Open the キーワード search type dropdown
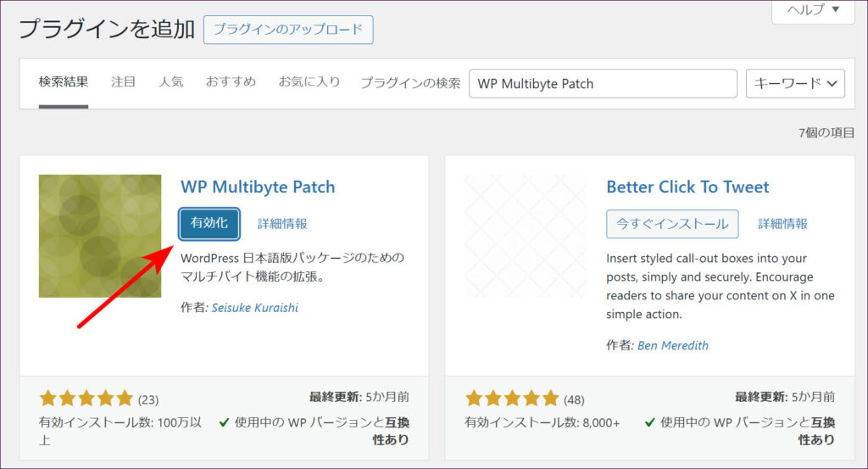Image resolution: width=868 pixels, height=469 pixels. 795,83
